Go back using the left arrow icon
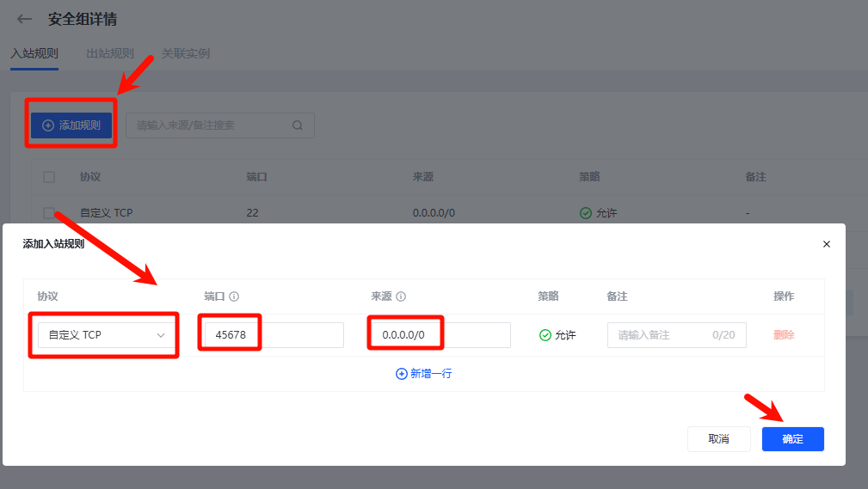This screenshot has height=489, width=868. coord(24,20)
